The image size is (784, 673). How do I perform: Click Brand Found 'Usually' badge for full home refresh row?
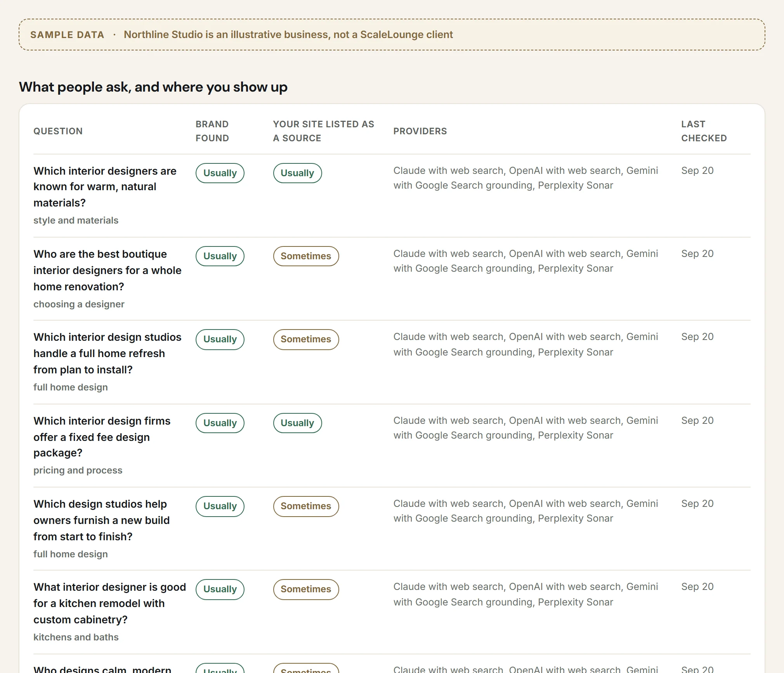[x=220, y=339]
